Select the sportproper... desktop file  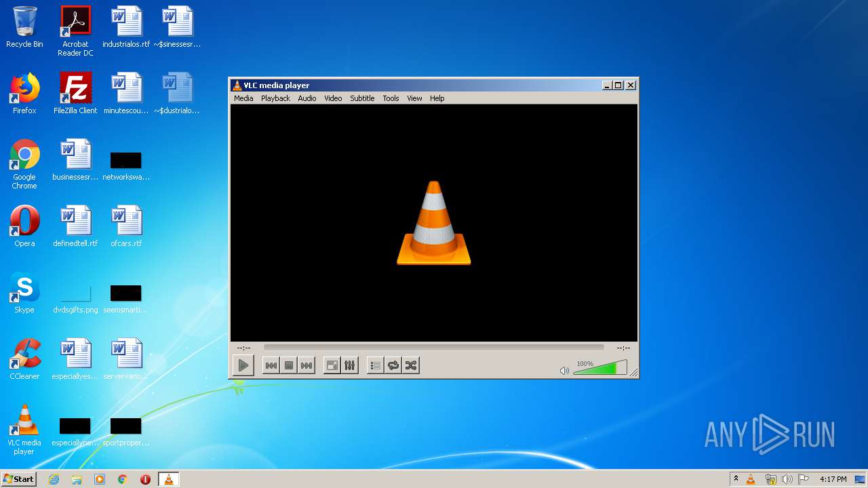[126, 431]
